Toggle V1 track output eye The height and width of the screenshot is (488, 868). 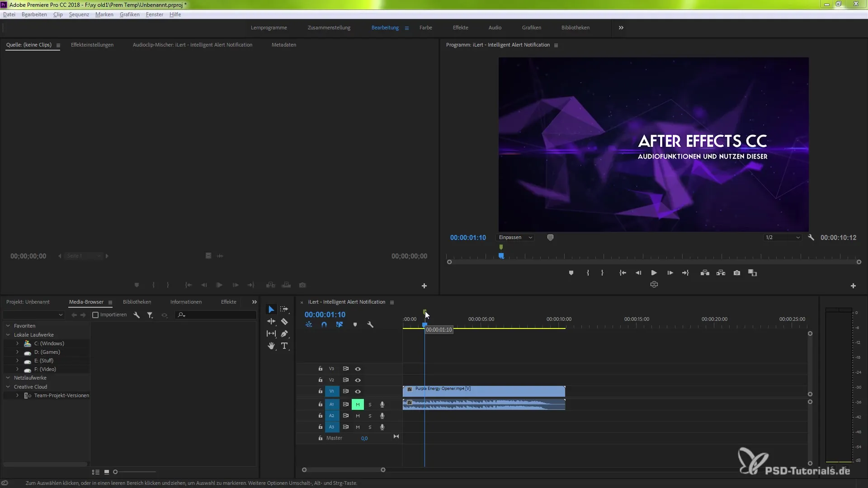[x=358, y=391]
